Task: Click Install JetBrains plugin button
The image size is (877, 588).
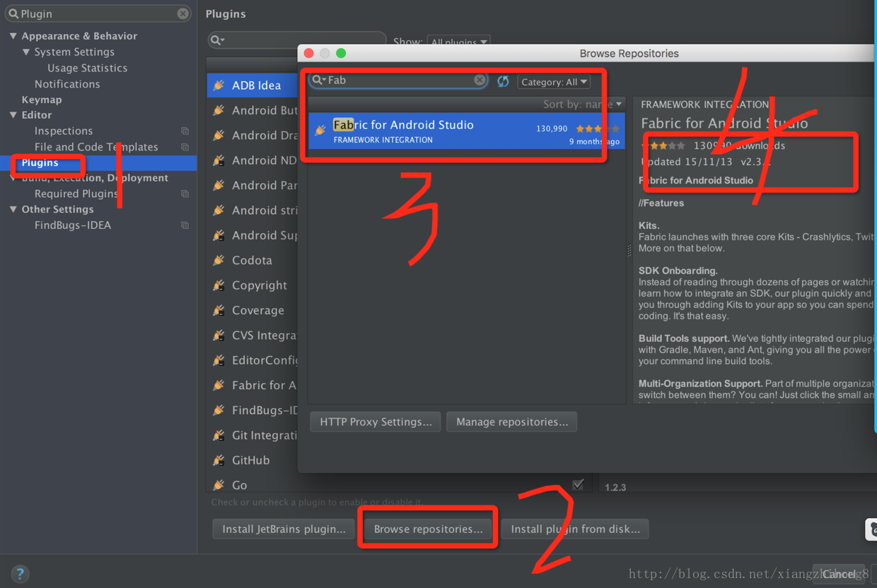Action: point(284,529)
